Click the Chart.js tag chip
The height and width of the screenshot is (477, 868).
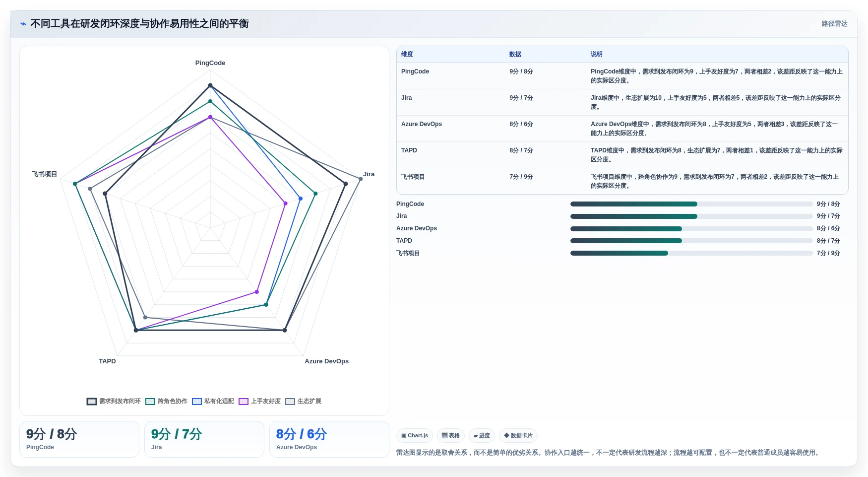[415, 435]
